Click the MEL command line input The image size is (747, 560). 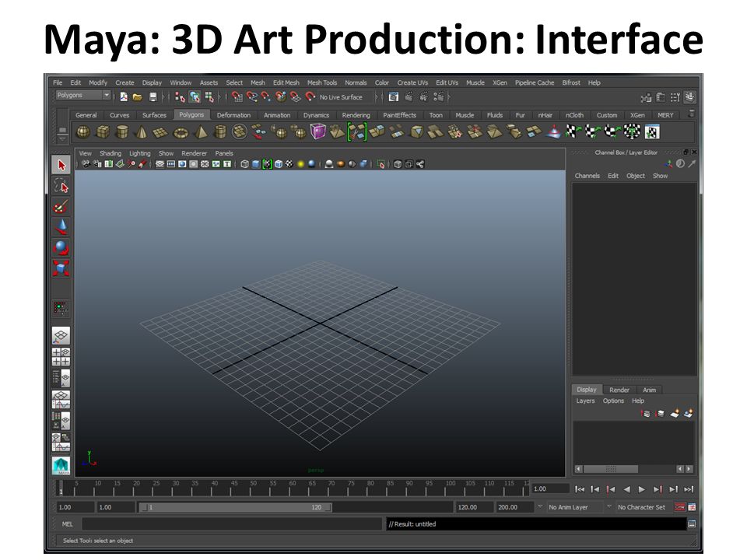click(x=232, y=523)
